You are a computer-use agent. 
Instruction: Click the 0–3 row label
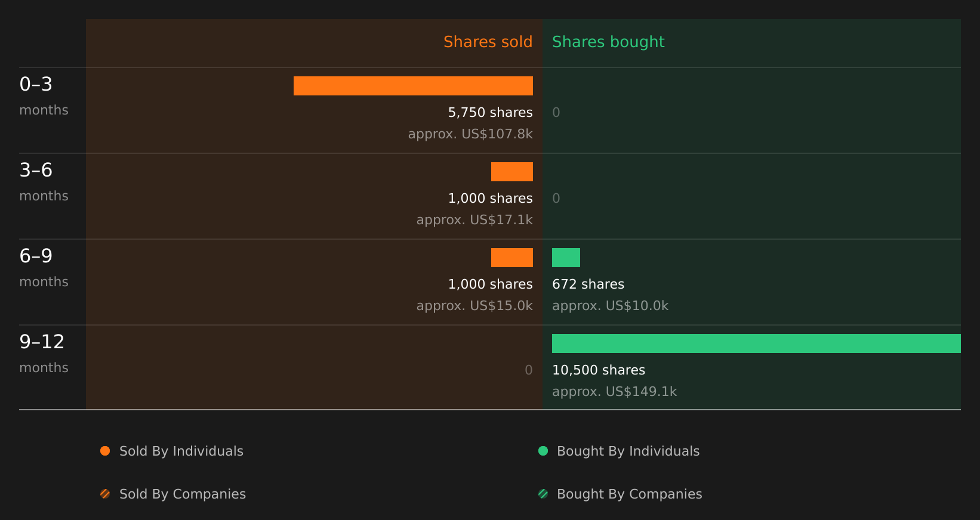point(36,85)
